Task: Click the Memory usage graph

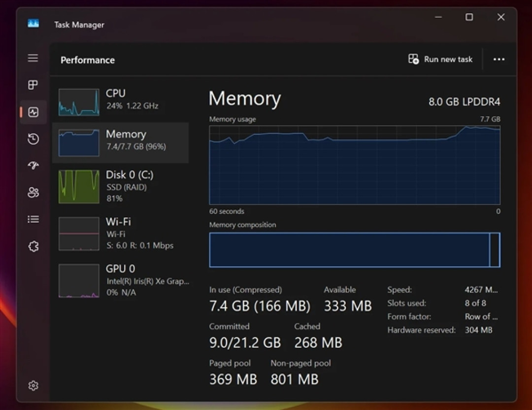Action: click(x=355, y=165)
